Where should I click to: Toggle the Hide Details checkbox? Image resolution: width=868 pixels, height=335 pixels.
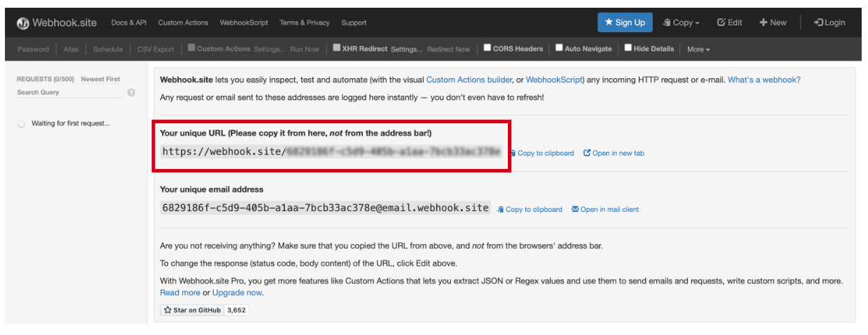click(x=628, y=48)
